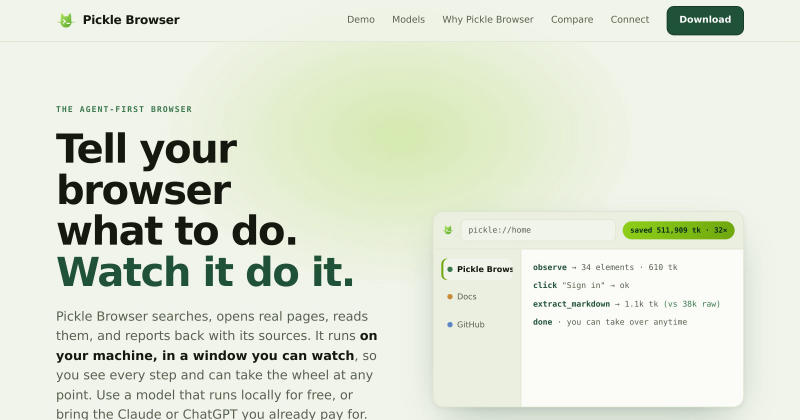The width and height of the screenshot is (800, 420).
Task: Click the Tell your browser heading
Action: [176, 189]
